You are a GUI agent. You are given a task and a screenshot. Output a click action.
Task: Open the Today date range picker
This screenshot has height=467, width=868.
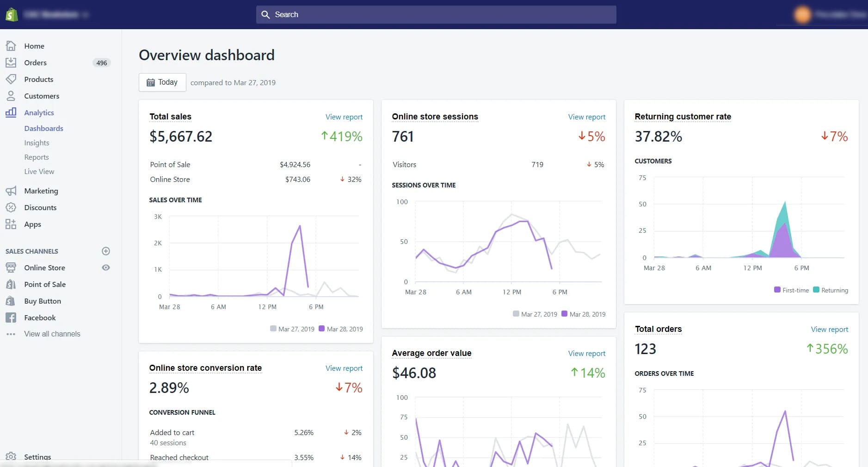coord(162,82)
